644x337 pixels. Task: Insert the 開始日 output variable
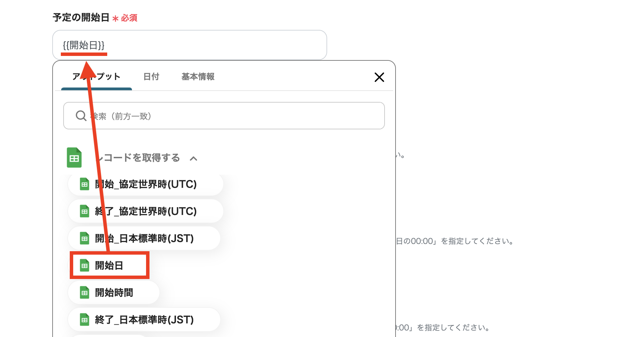[110, 265]
